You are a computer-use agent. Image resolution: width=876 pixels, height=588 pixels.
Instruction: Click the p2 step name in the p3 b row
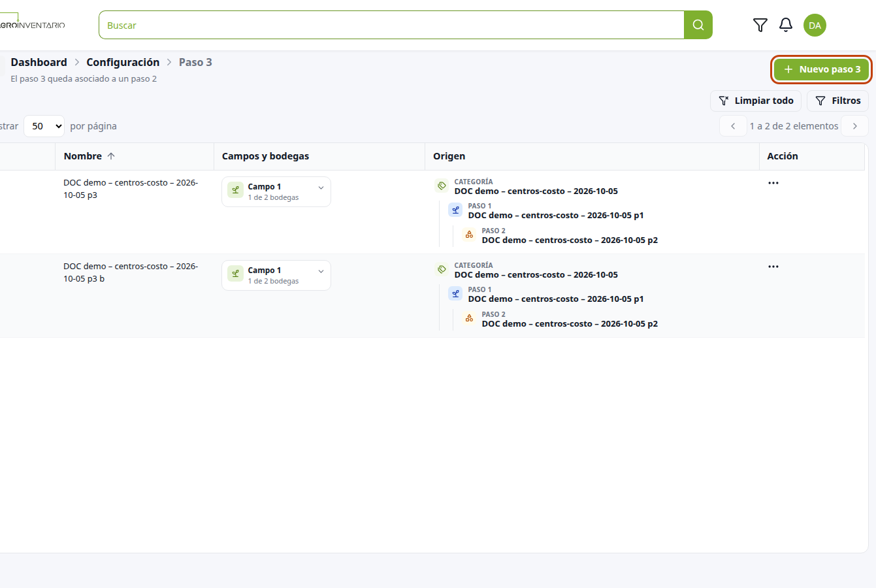(570, 324)
